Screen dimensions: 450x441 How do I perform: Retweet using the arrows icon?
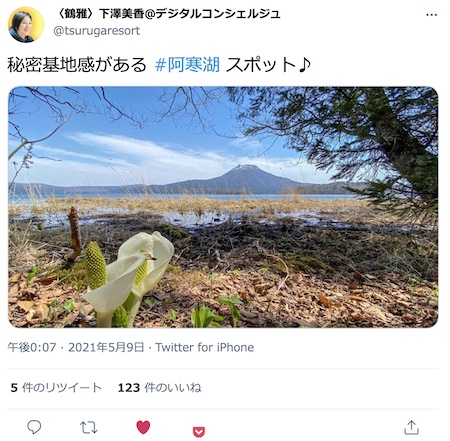click(x=89, y=427)
